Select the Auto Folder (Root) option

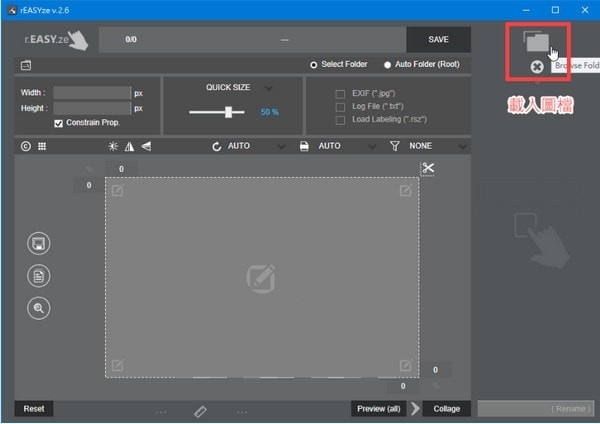click(387, 65)
